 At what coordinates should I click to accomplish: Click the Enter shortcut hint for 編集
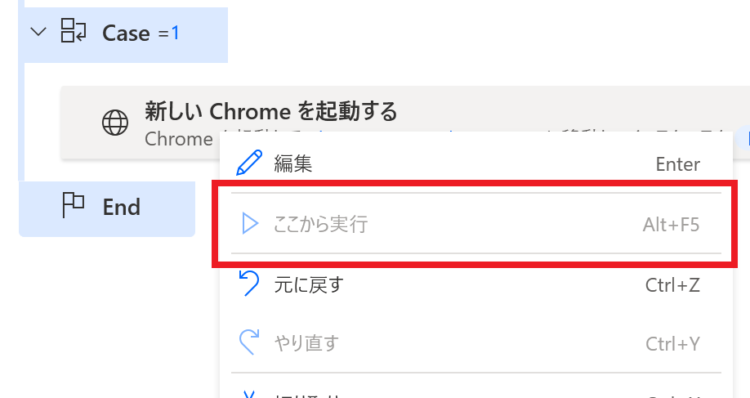[x=677, y=164]
